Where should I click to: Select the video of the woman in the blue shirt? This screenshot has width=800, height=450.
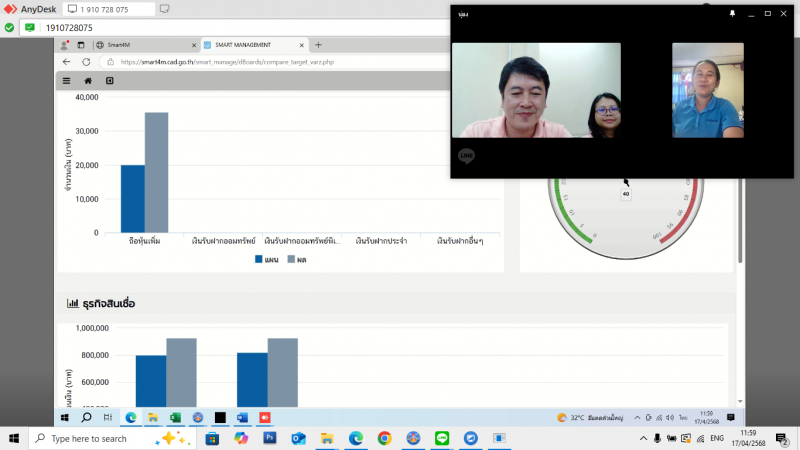click(708, 90)
